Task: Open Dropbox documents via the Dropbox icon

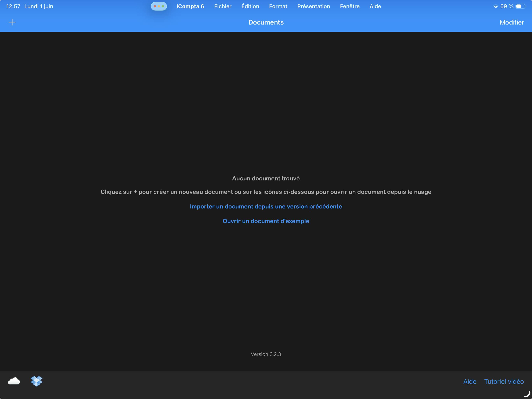Action: click(x=37, y=381)
